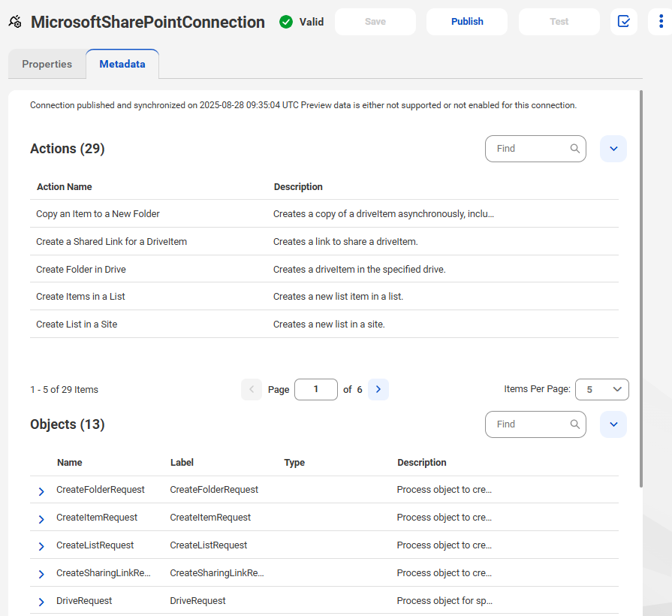672x616 pixels.
Task: Click the vertical scrollbar of metadata panel
Action: [641, 288]
